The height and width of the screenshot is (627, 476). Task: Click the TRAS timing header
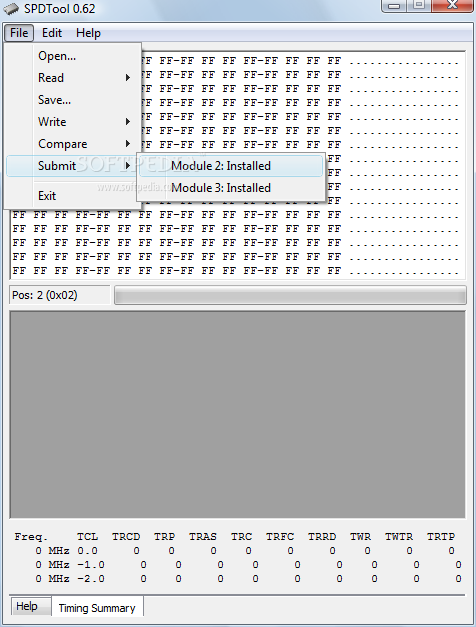tap(203, 537)
